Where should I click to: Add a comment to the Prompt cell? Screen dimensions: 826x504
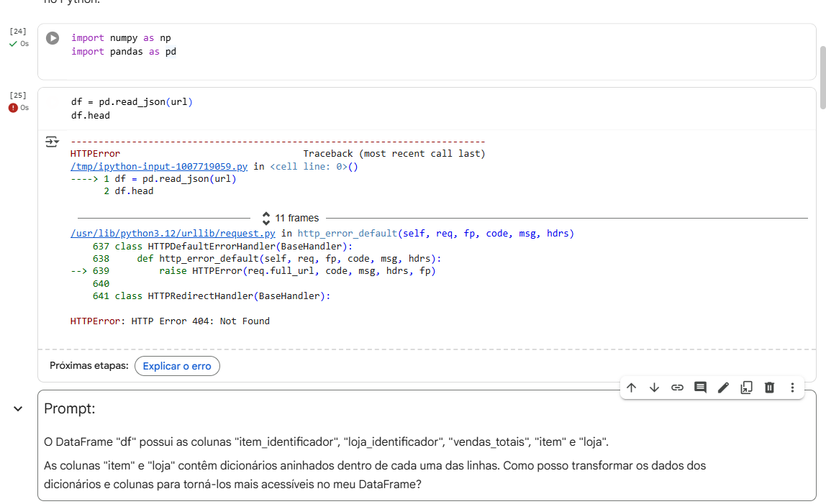click(x=700, y=388)
